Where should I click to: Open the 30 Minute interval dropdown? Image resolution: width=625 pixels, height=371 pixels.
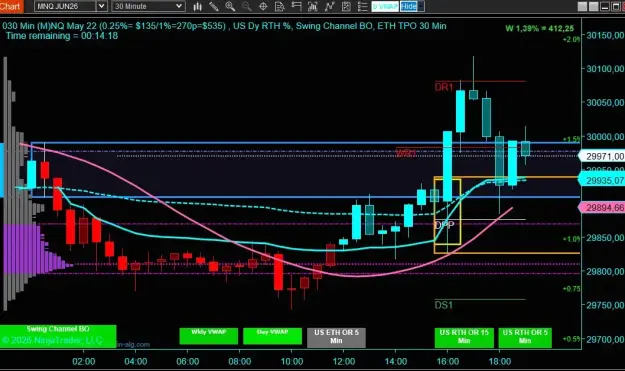click(x=148, y=6)
